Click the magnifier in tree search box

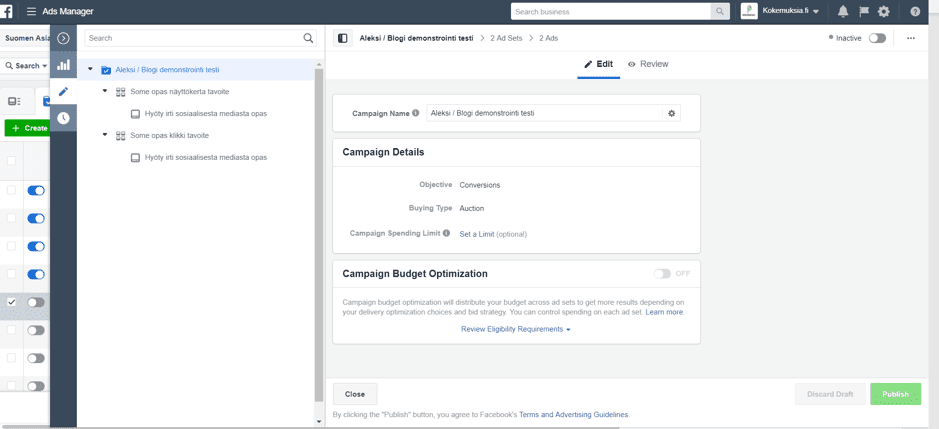[x=308, y=38]
